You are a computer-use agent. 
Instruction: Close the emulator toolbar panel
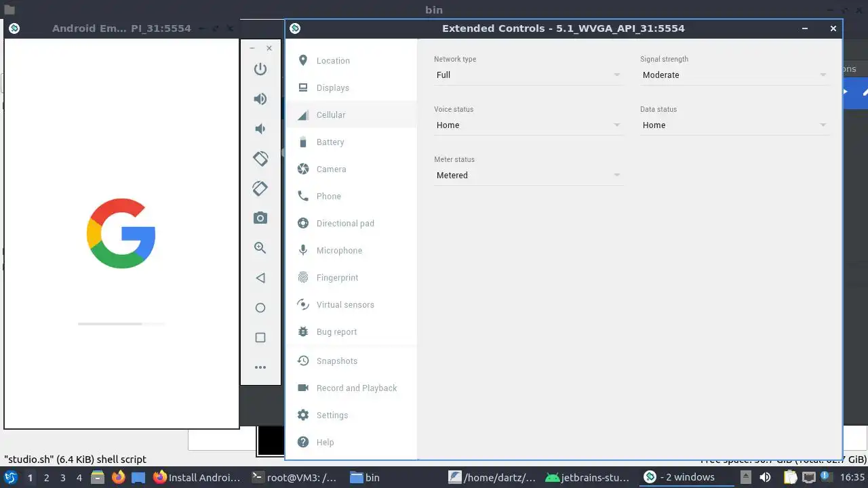point(269,49)
